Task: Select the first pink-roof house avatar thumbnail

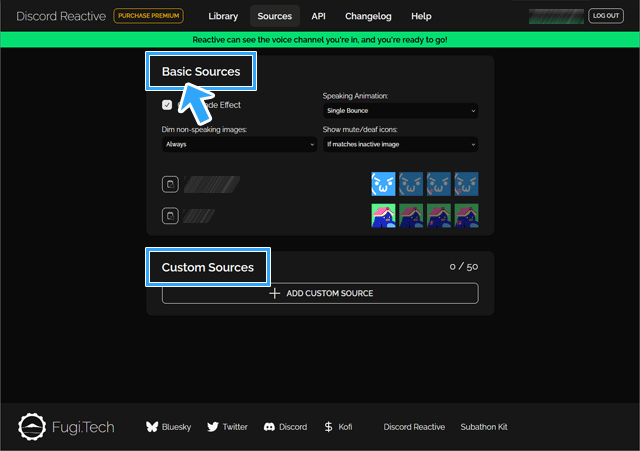Action: tap(383, 216)
